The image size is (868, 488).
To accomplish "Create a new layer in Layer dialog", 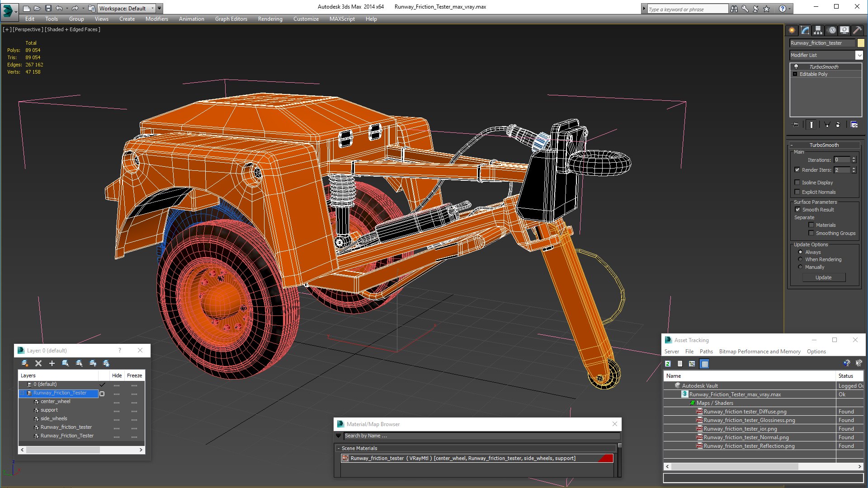I will click(25, 363).
